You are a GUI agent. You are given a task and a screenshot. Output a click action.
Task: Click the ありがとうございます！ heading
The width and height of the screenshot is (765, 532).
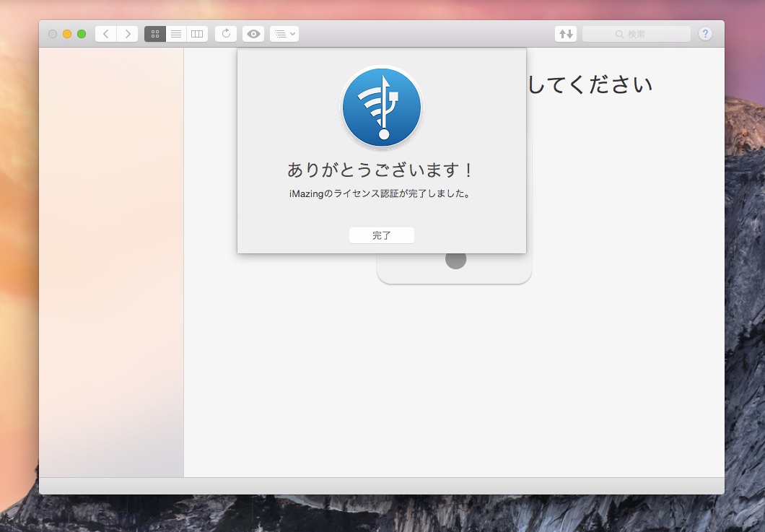coord(380,170)
